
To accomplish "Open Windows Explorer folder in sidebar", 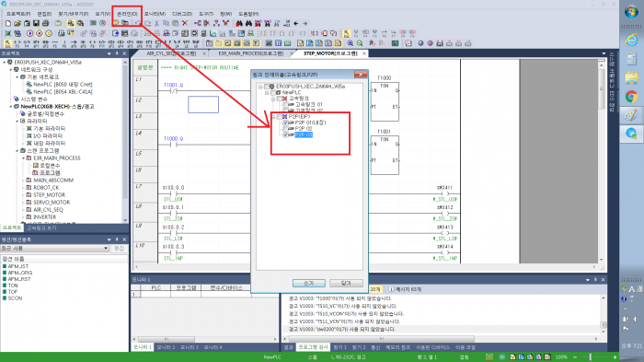I will [631, 77].
